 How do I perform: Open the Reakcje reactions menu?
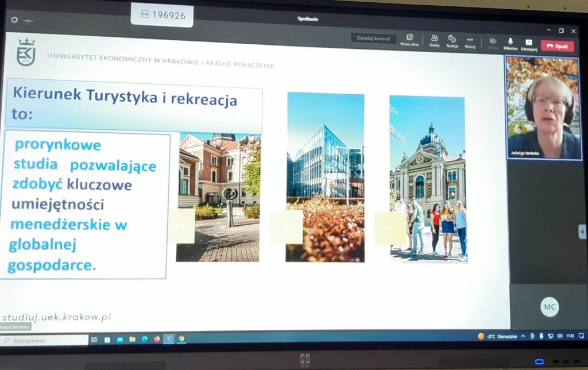452,41
